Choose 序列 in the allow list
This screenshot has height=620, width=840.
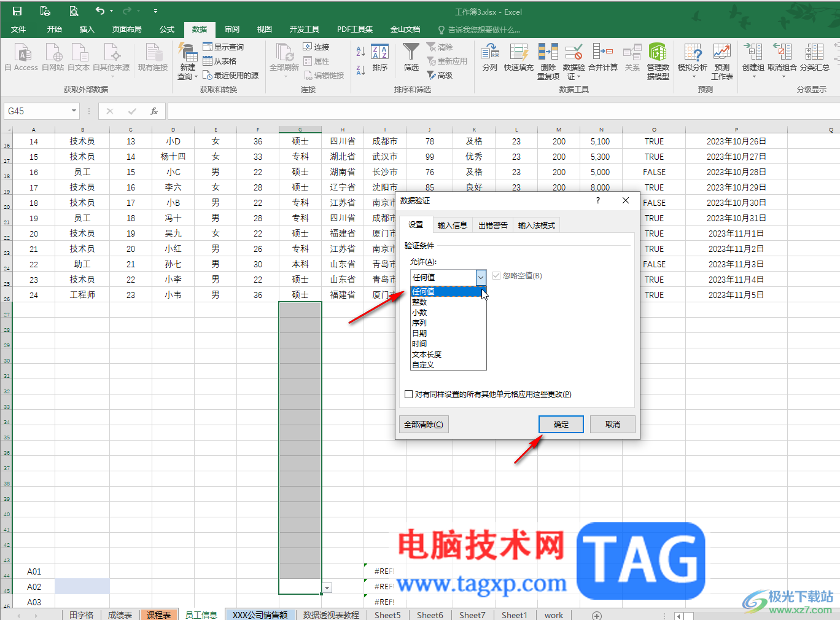(x=448, y=323)
